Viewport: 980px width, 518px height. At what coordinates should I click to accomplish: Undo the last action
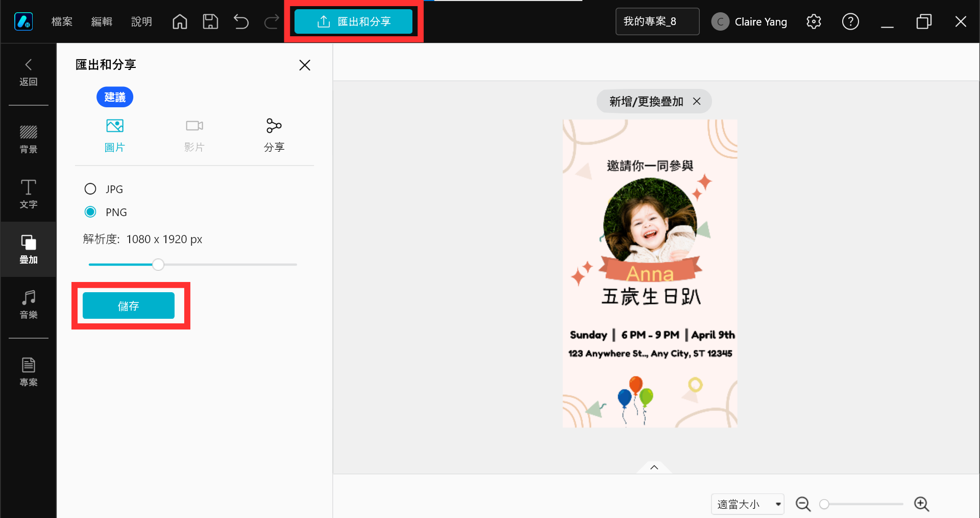[241, 21]
